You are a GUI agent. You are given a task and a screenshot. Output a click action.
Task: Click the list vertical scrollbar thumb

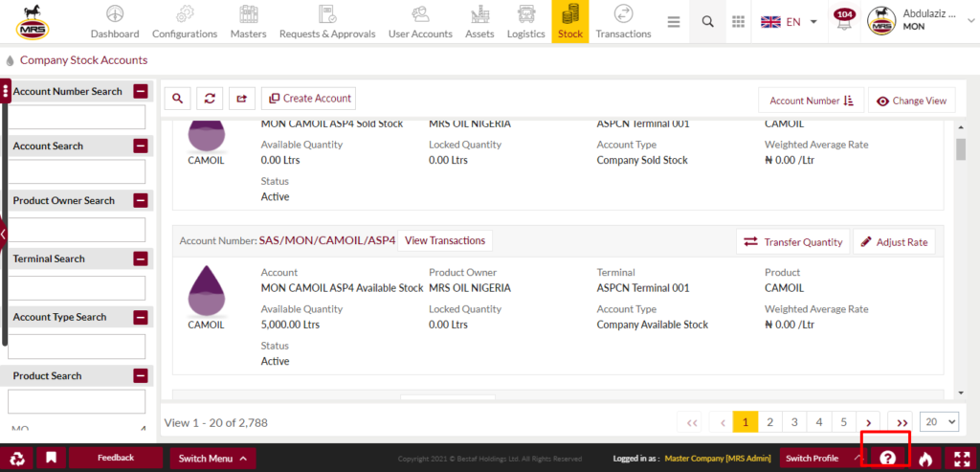961,148
